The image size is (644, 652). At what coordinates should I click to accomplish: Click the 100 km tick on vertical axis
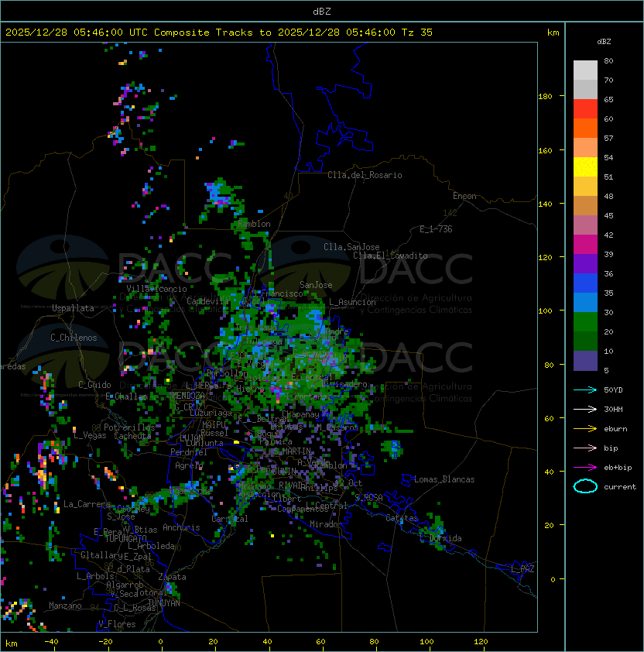545,311
